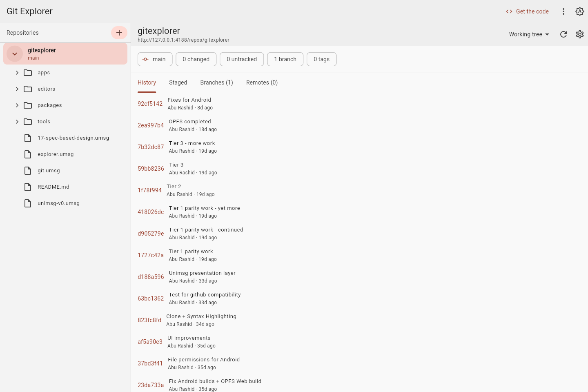
Task: Switch to the History tab
Action: pos(147,82)
